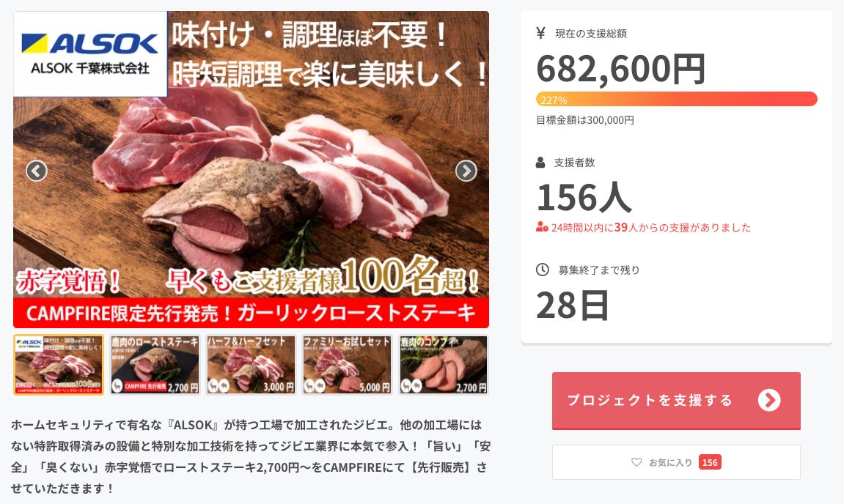This screenshot has width=844, height=504.
Task: Select the 鹿肉のコンフィ 2,700円 thumbnail
Action: click(444, 365)
